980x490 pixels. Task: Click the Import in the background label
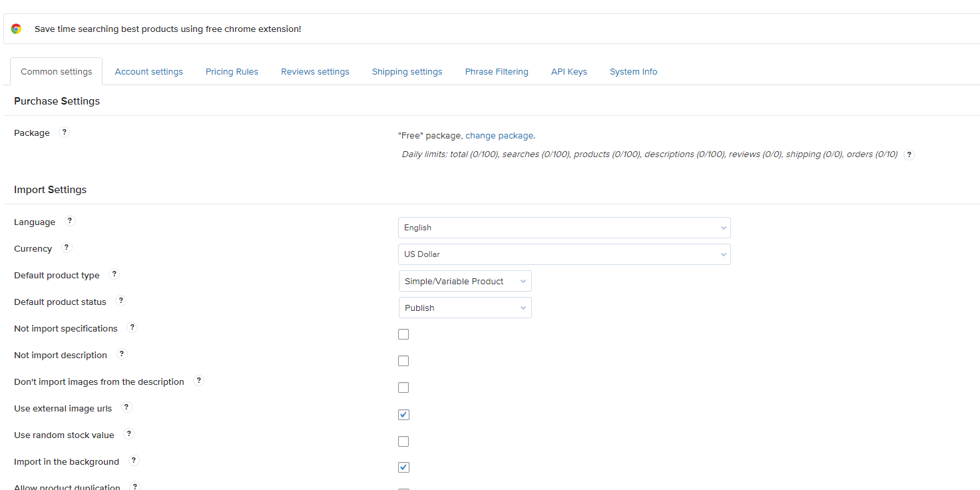(67, 462)
